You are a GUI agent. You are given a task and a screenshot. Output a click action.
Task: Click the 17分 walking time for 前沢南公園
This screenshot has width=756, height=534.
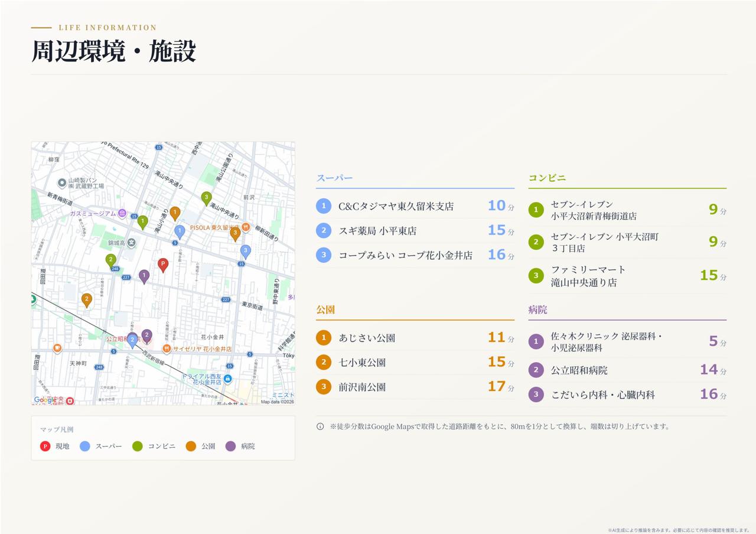(501, 387)
